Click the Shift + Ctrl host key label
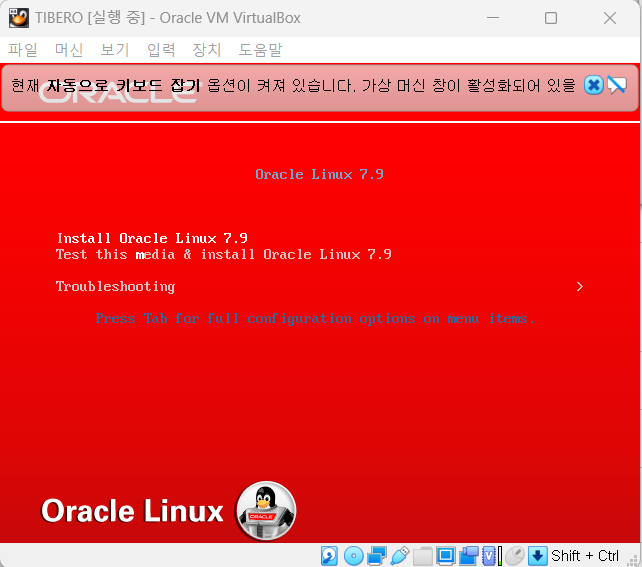The width and height of the screenshot is (642, 567). pyautogui.click(x=585, y=556)
